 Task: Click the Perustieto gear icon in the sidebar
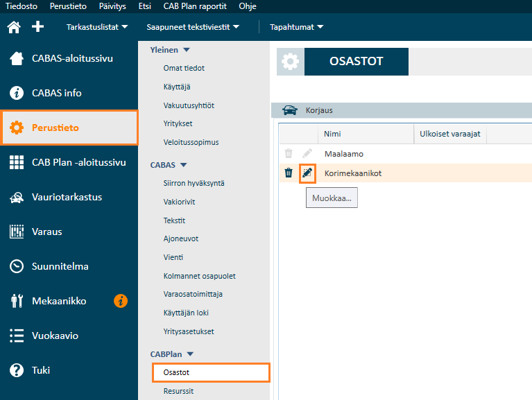17,128
